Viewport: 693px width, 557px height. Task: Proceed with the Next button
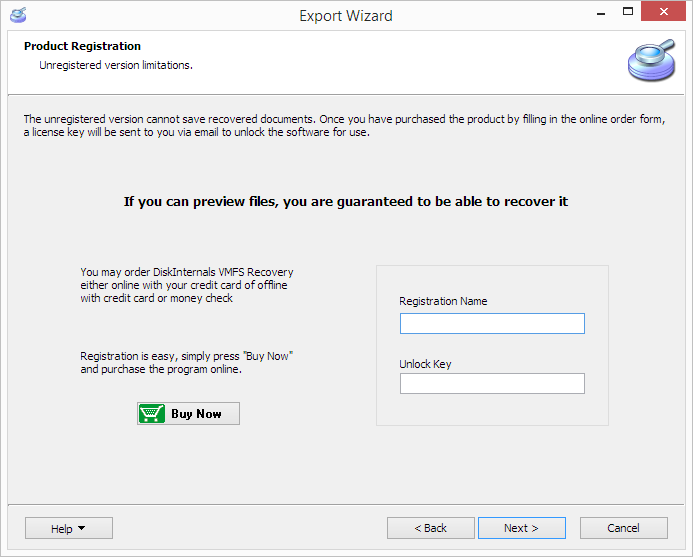coord(522,528)
